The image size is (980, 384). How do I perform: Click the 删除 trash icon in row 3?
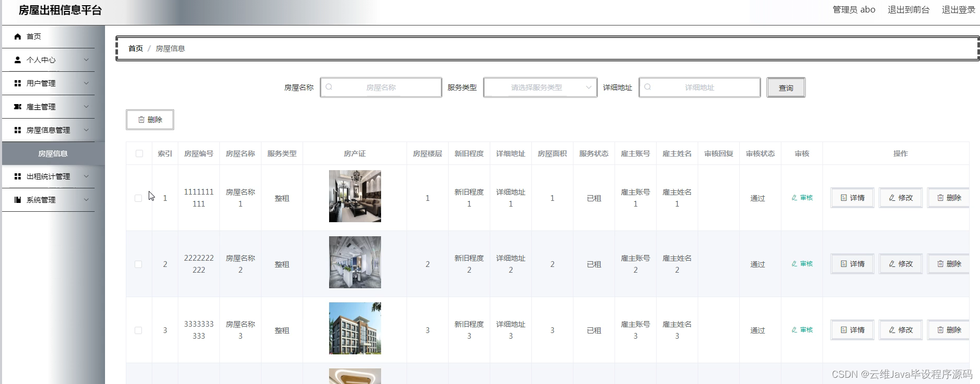(x=940, y=330)
